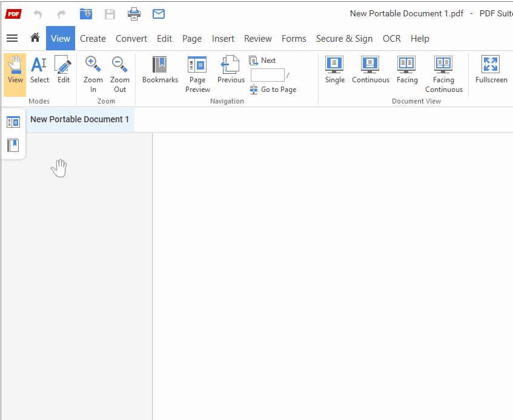This screenshot has height=420, width=513.
Task: Click the red PDF application logo
Action: tap(13, 14)
